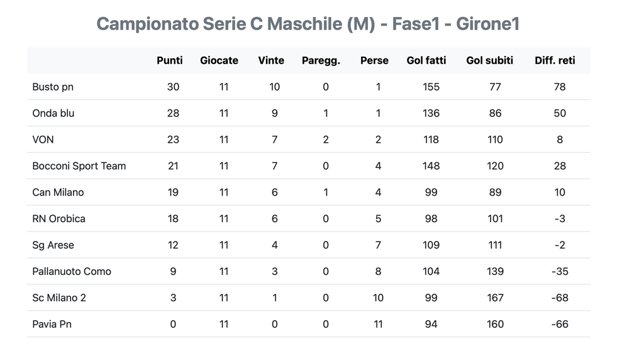Click the Sg Arese team name

(53, 245)
